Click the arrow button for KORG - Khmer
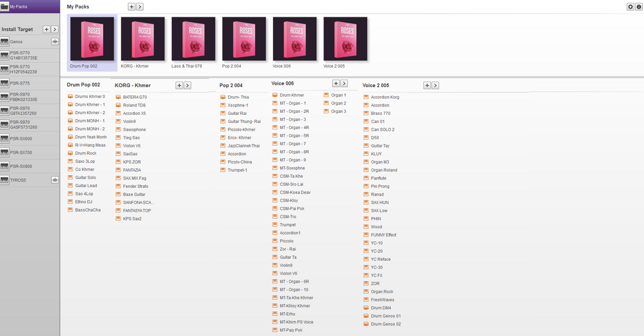Viewport: 644px width, 336px height. click(187, 85)
